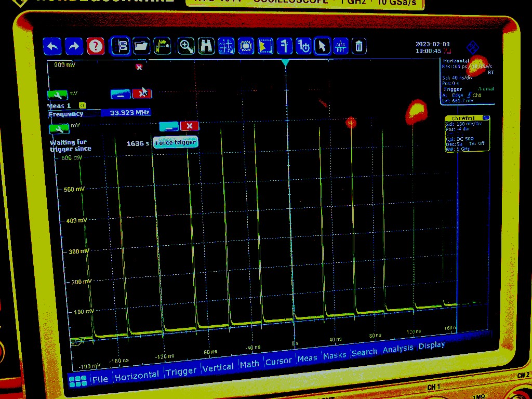The width and height of the screenshot is (532, 399).
Task: Open the red help question mark
Action: click(96, 47)
